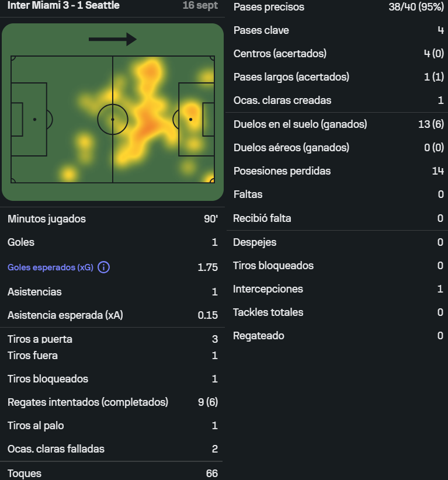Click the Toques stat row
448x480 pixels.
(x=112, y=473)
